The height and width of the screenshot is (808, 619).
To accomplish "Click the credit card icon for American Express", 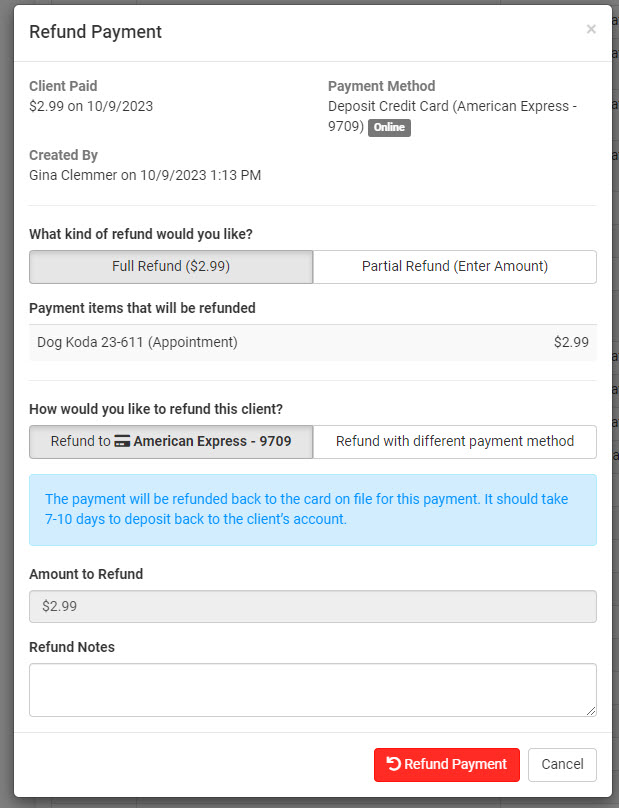I will tap(122, 441).
